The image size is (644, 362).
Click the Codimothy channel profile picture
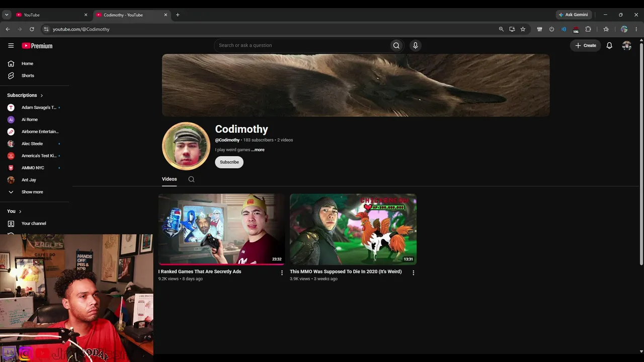[x=186, y=146]
